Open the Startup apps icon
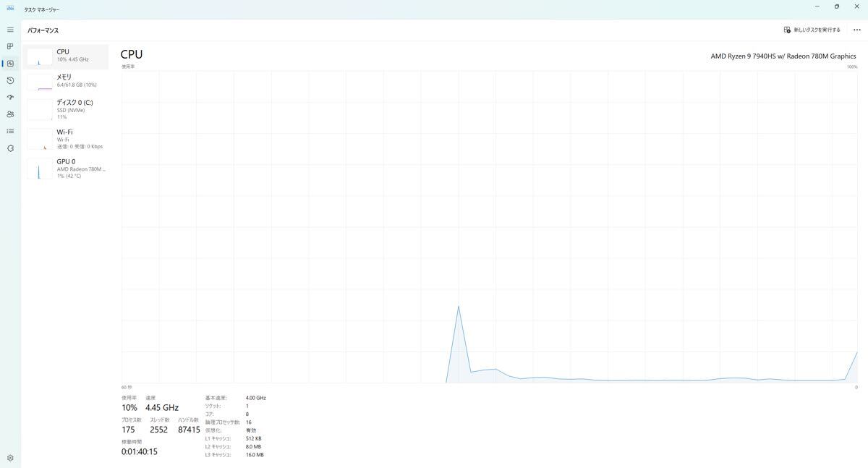This screenshot has height=468, width=868. click(x=10, y=97)
